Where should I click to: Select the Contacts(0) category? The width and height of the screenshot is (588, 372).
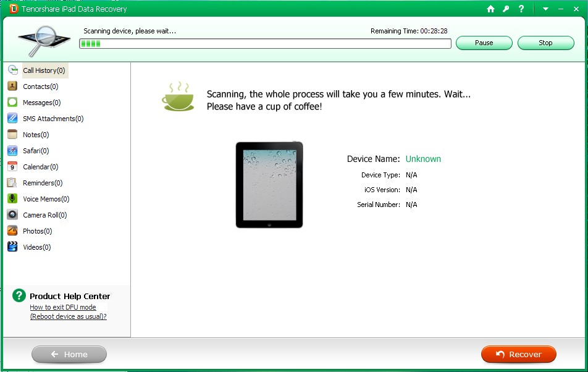point(41,87)
